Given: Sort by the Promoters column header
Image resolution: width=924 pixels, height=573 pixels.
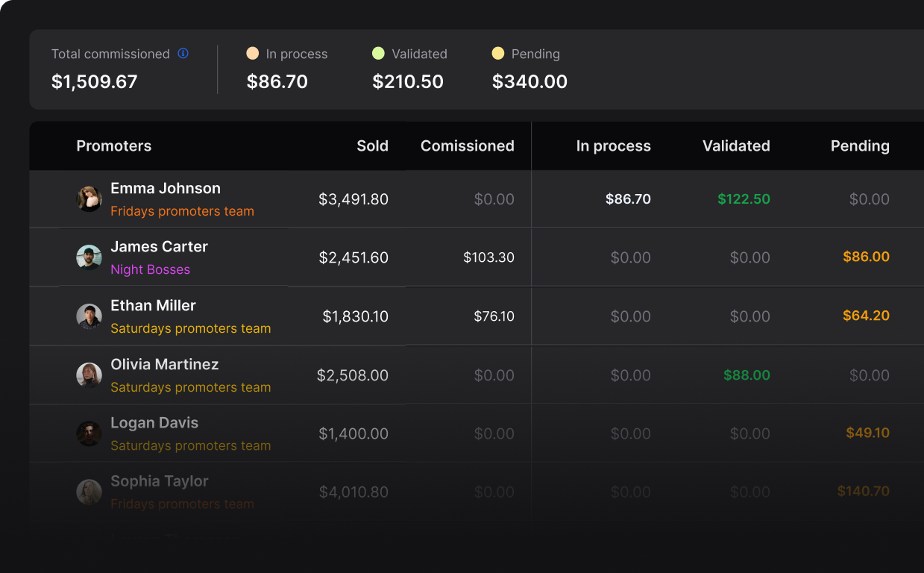Looking at the screenshot, I should pyautogui.click(x=113, y=145).
